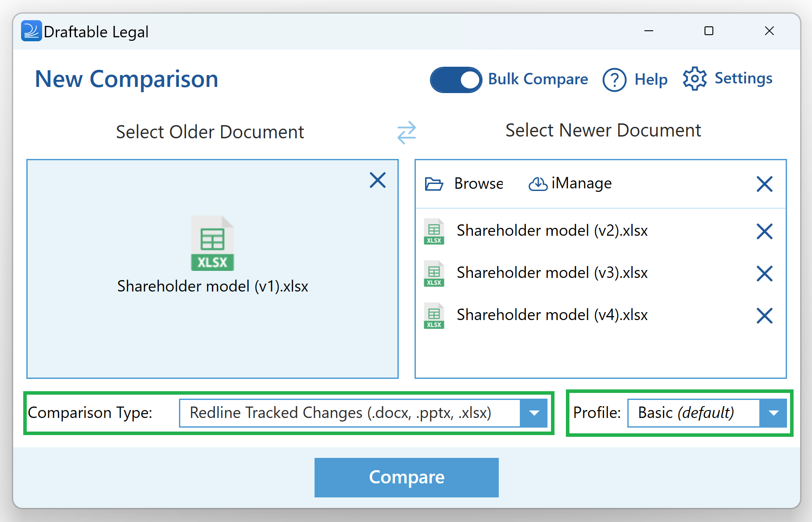
Task: Click the v2 XLSX file icon
Action: click(x=434, y=231)
